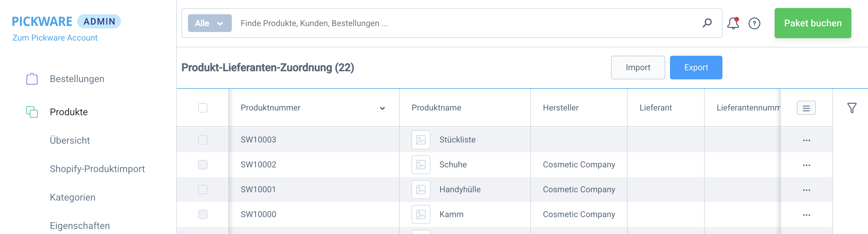
Task: Click the search magnifier icon
Action: (x=707, y=23)
